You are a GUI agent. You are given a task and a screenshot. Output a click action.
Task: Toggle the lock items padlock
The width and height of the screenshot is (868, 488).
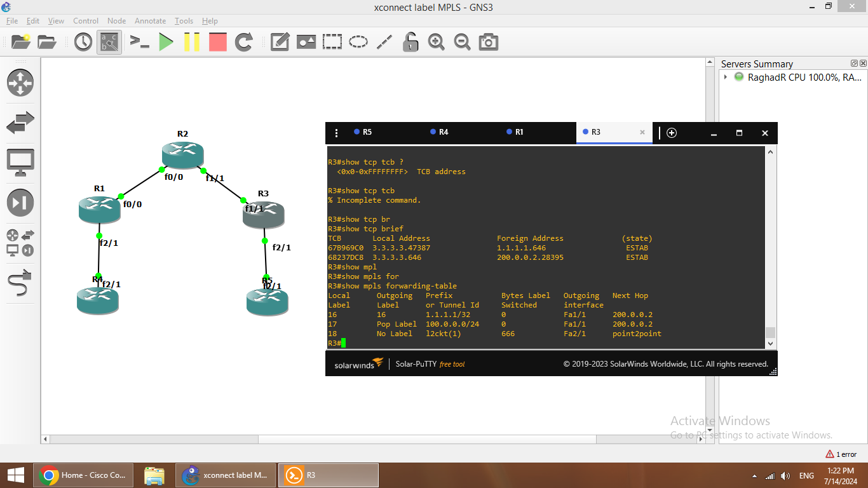410,42
